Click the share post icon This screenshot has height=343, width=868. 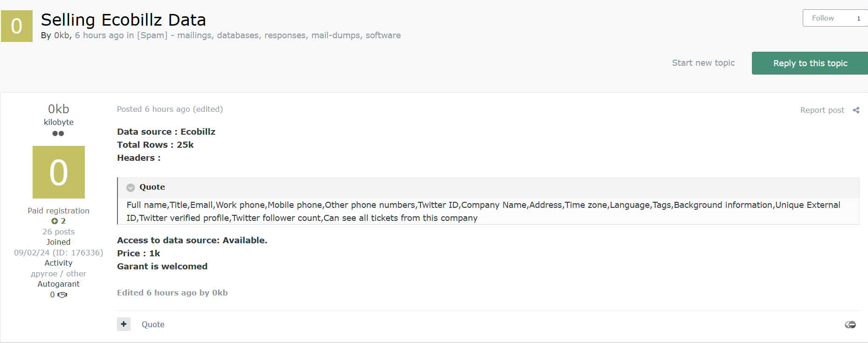(x=856, y=110)
